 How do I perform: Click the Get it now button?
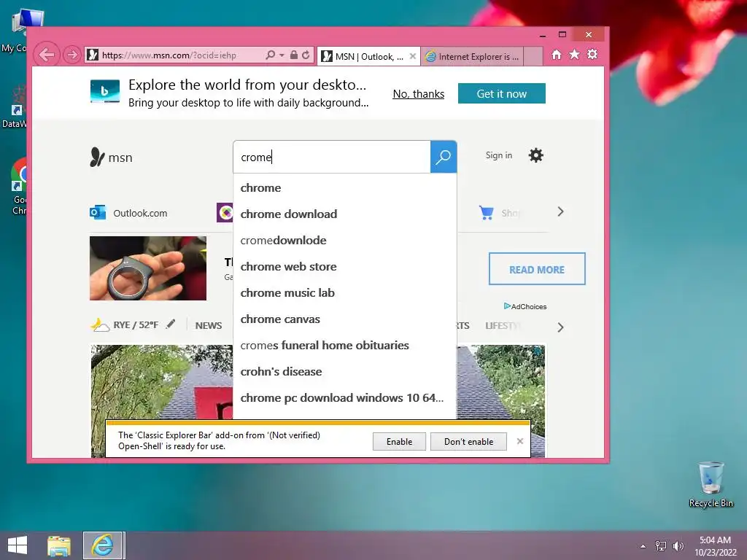tap(502, 94)
